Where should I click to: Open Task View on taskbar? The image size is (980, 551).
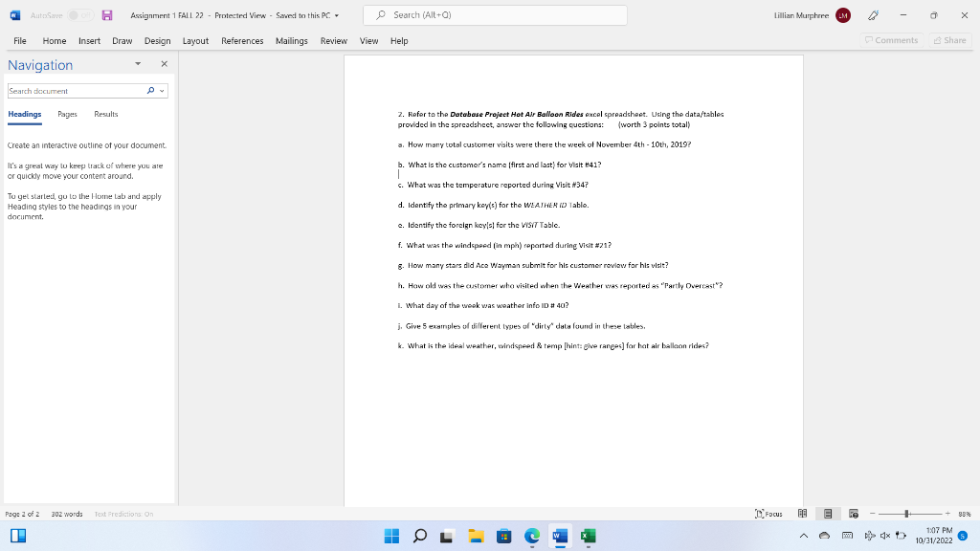[x=446, y=536]
